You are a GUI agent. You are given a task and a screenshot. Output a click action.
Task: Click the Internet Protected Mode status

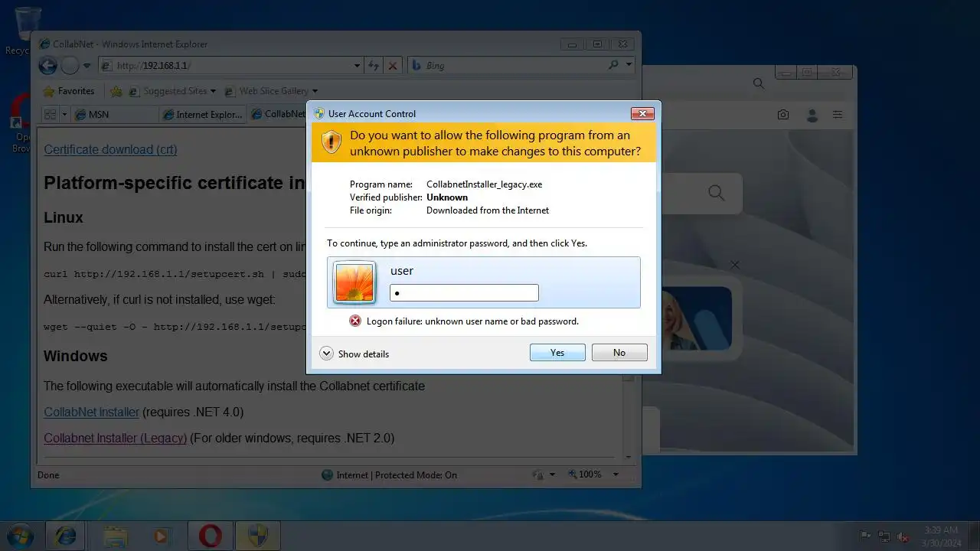coord(389,474)
